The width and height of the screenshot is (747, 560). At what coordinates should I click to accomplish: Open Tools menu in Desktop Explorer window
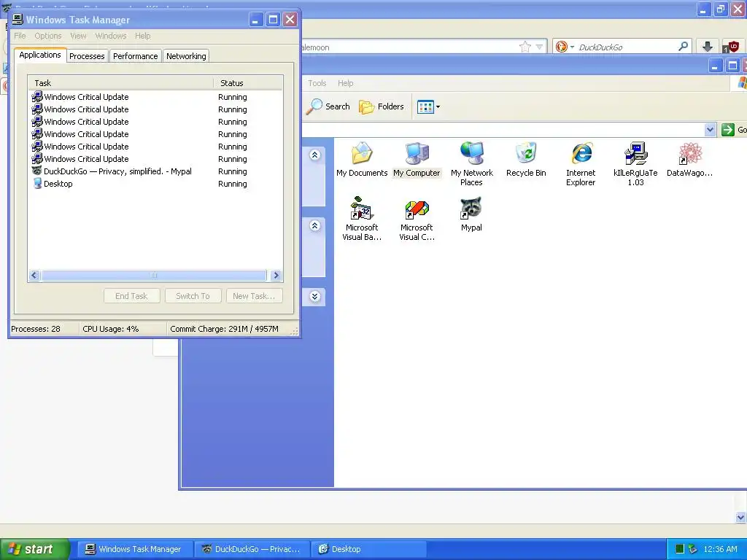click(x=317, y=83)
